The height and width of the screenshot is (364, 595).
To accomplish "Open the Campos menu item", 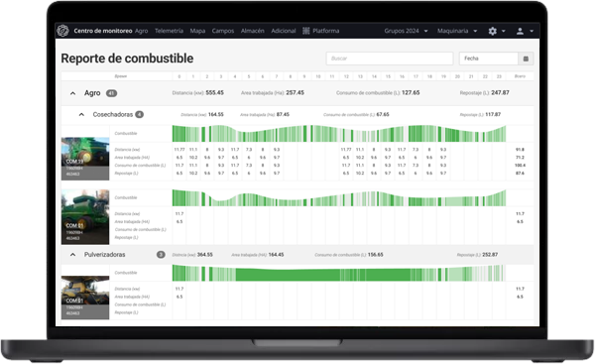I will tap(223, 31).
